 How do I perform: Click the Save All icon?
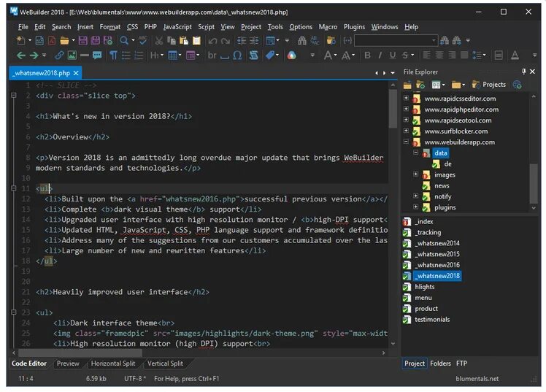(x=95, y=41)
